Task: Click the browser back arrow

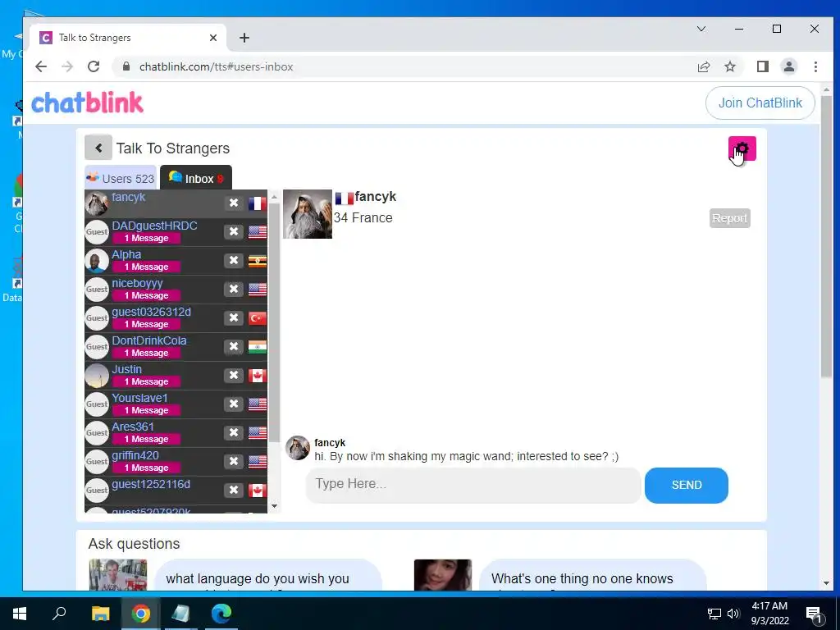Action: pos(41,66)
